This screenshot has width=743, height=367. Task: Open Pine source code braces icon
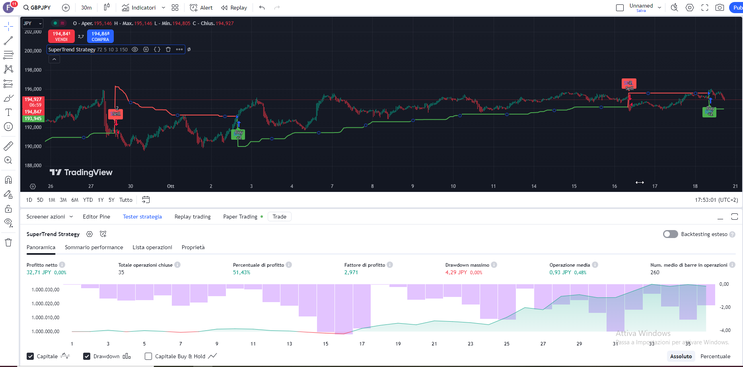click(157, 49)
